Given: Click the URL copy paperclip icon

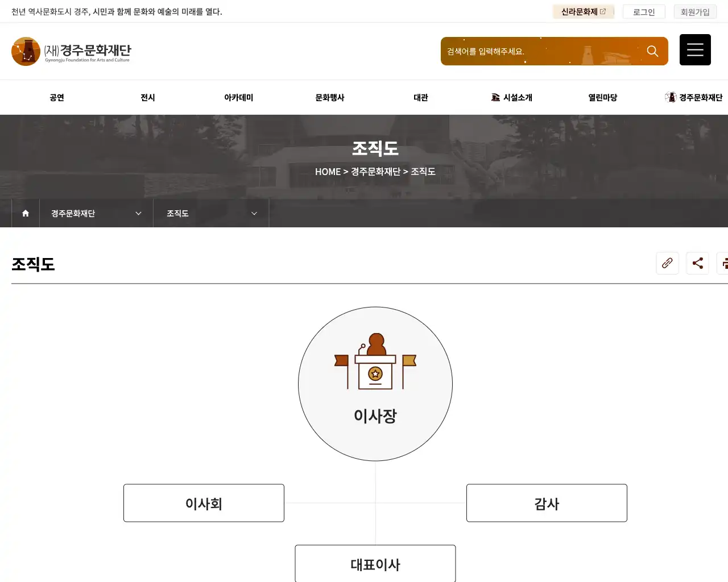Looking at the screenshot, I should pos(667,263).
